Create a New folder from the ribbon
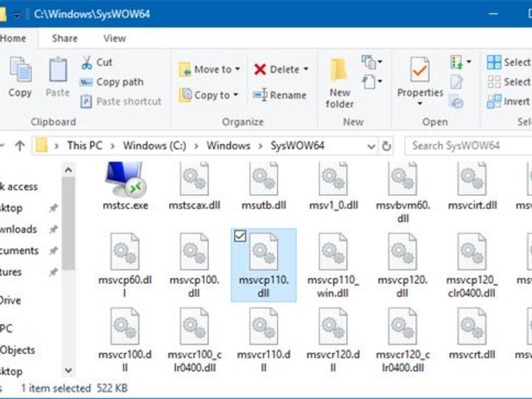532x399 pixels. (x=340, y=83)
